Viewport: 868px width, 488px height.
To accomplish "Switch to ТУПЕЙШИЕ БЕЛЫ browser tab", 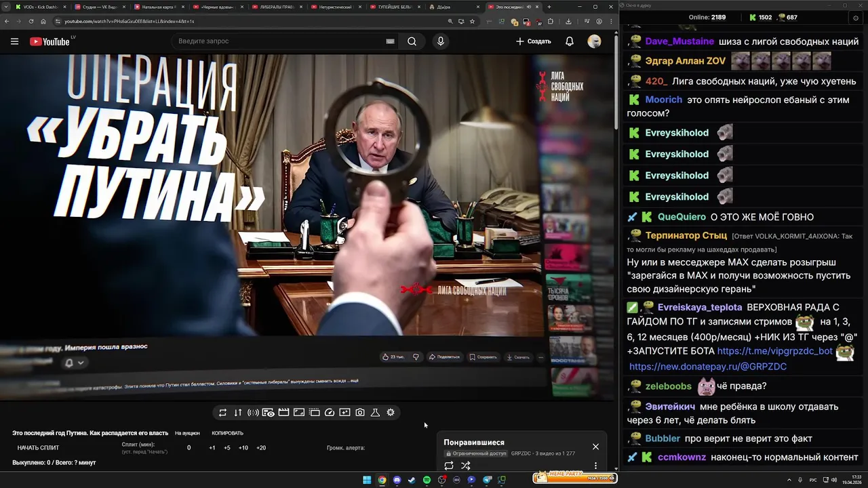I will pos(396,7).
